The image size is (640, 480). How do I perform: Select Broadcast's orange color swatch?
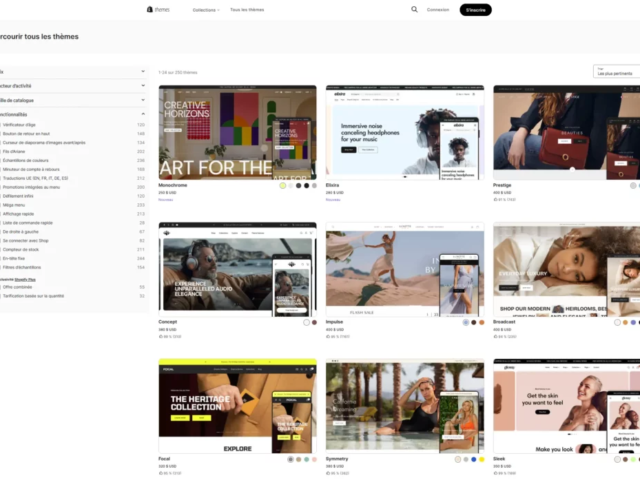(x=625, y=322)
